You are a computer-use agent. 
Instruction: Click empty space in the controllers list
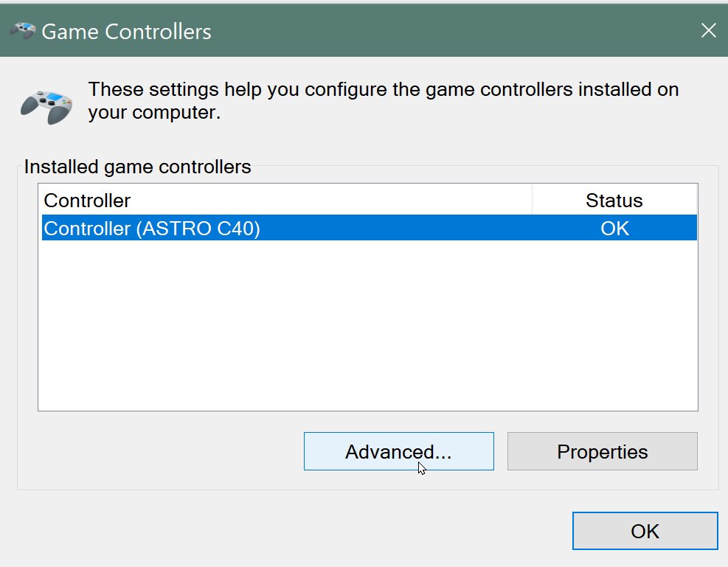(367, 324)
